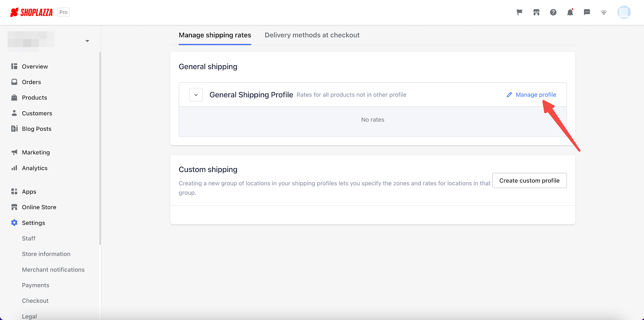Image resolution: width=644 pixels, height=320 pixels.
Task: Click the Customers person icon
Action: click(14, 113)
